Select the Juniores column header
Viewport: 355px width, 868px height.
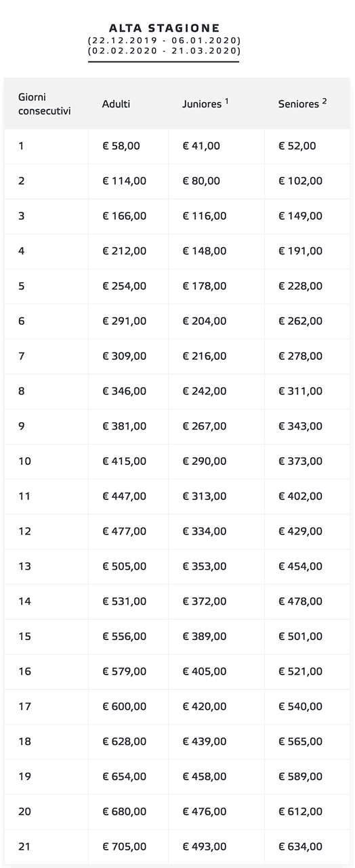click(202, 104)
